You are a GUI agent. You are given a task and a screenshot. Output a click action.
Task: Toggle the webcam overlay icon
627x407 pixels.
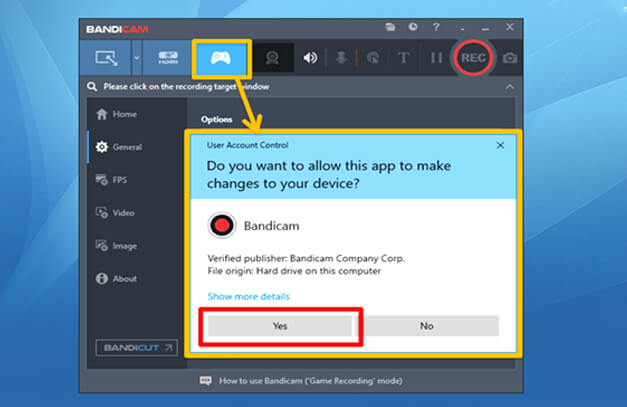(272, 58)
